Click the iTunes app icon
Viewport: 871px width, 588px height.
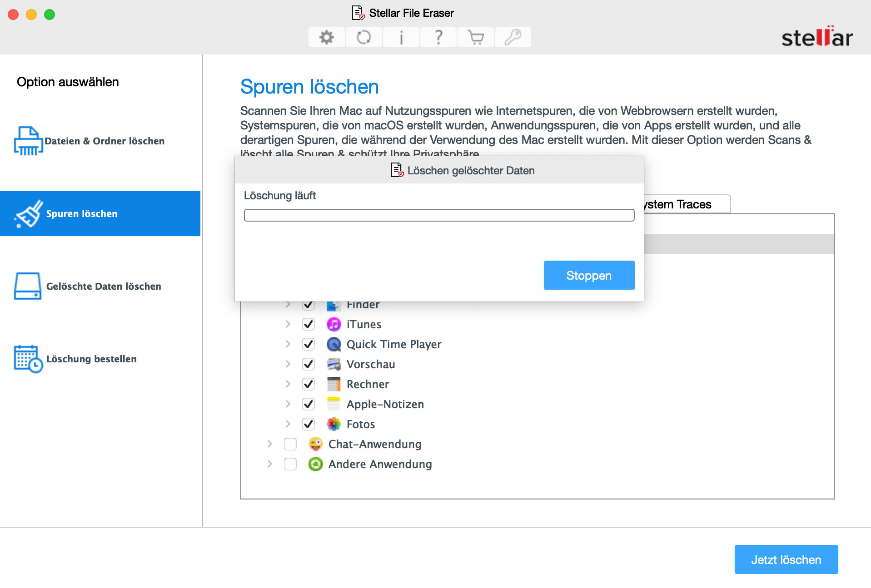[334, 324]
